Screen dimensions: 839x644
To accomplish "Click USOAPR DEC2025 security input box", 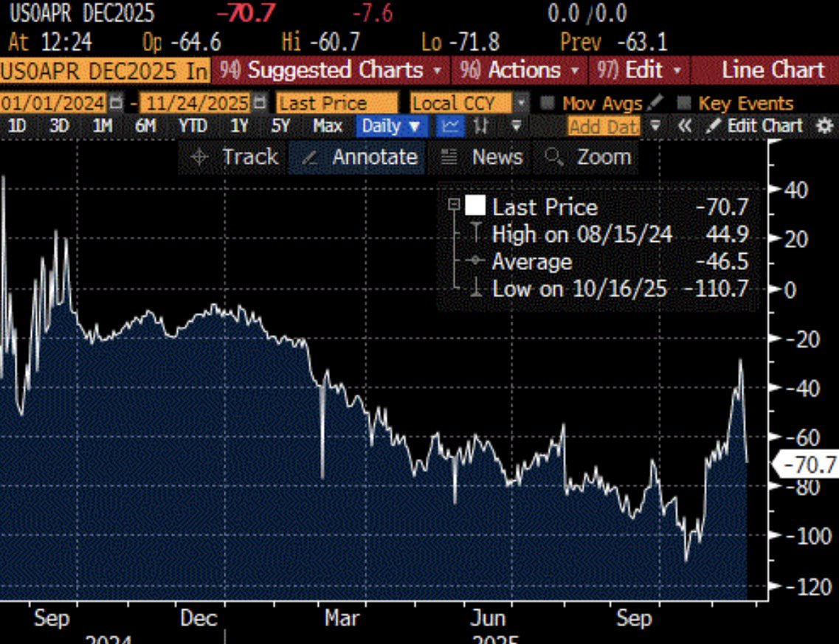I will (x=104, y=71).
